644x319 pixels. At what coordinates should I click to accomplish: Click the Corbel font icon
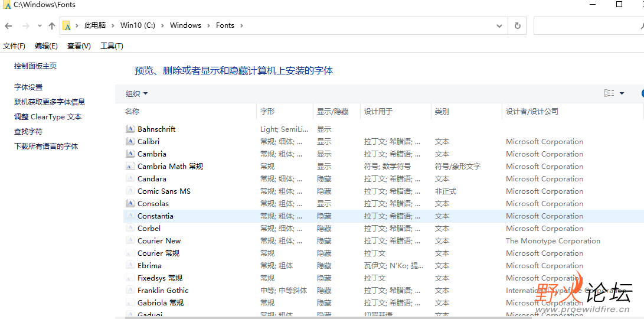[x=130, y=228]
